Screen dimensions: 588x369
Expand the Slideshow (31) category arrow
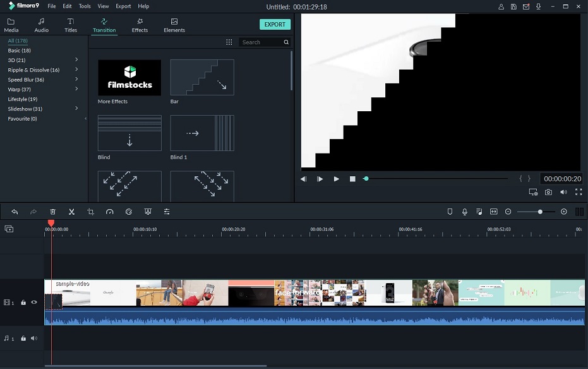click(76, 109)
